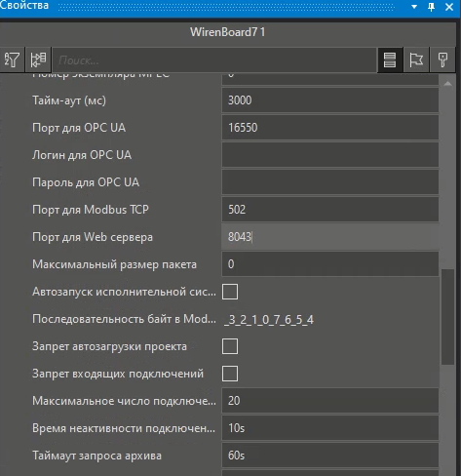Select the Пароль для OPC UA label
This screenshot has height=476, width=461.
pos(86,182)
